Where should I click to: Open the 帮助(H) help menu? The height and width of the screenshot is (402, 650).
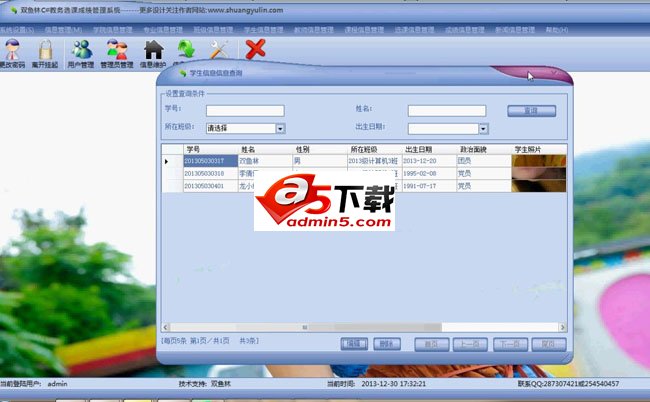pos(557,30)
